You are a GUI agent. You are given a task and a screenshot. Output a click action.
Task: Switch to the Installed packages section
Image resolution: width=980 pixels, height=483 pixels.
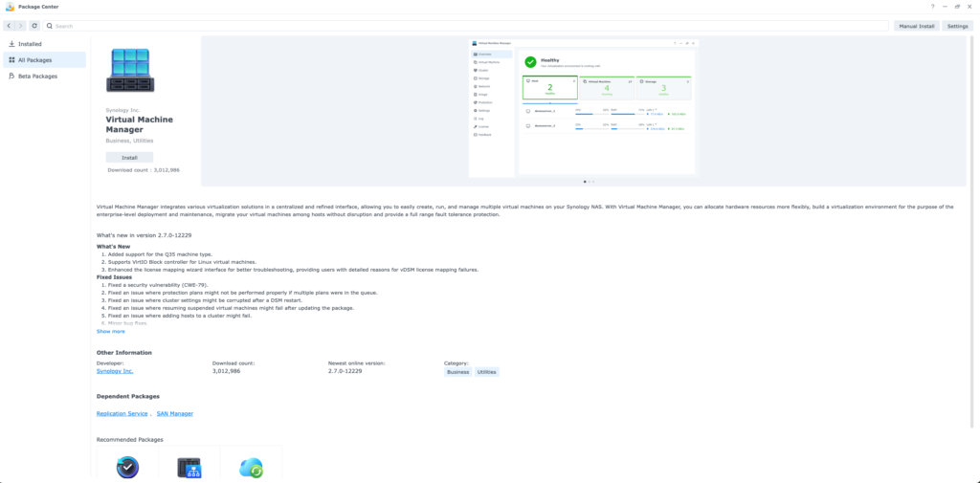click(29, 44)
